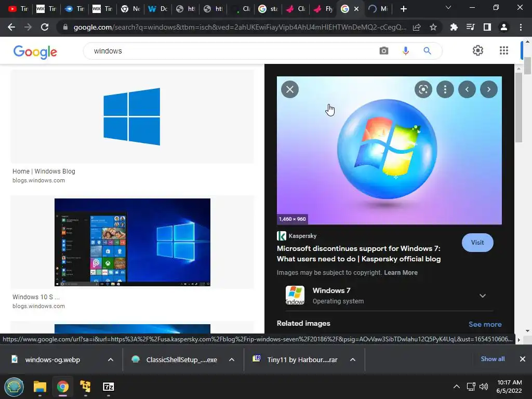Screen dimensions: 532x399
Task: Go forward in browser
Action: coord(28,27)
